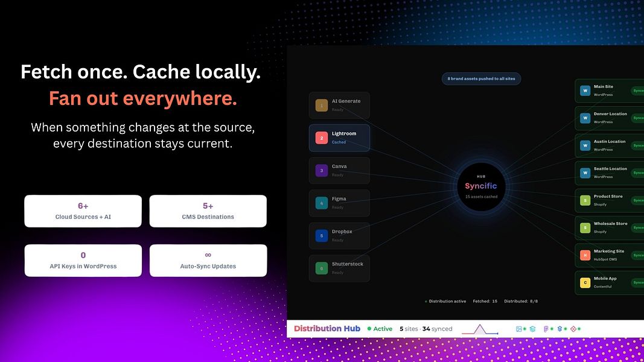Click the teal number 4 icon beside Figma
The image size is (644, 362).
coord(322,203)
